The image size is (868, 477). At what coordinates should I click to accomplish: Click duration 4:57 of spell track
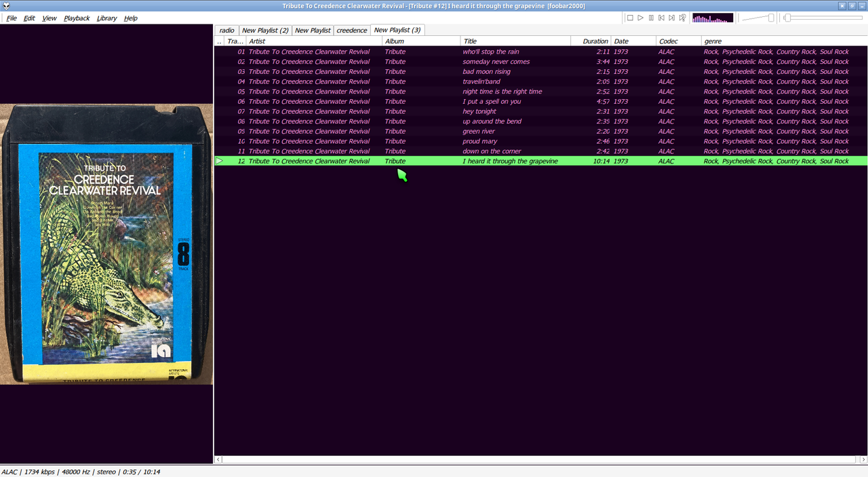click(x=603, y=102)
